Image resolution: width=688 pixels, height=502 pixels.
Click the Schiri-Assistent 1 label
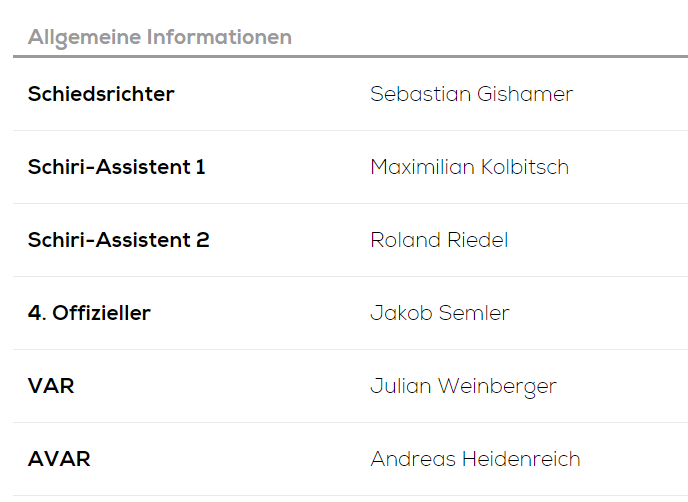pyautogui.click(x=116, y=167)
